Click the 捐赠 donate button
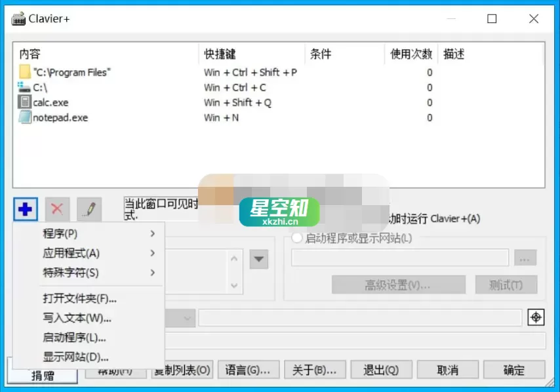560x392 pixels. [43, 374]
